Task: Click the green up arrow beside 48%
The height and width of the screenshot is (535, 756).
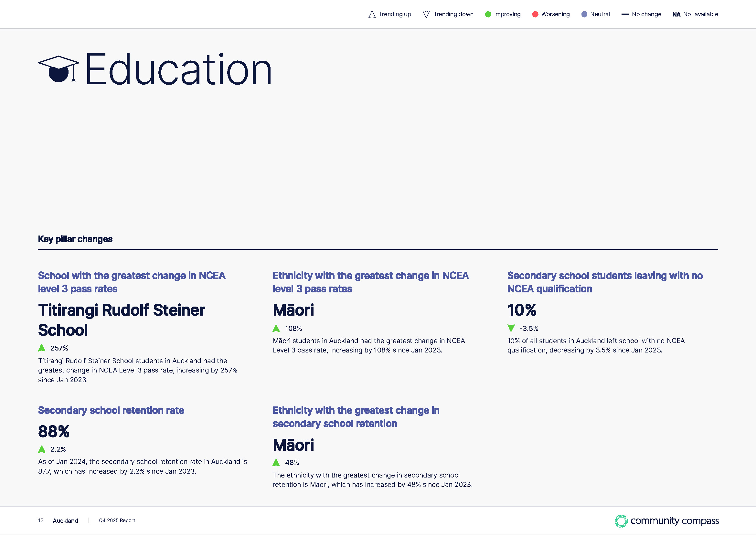Action: (x=276, y=463)
